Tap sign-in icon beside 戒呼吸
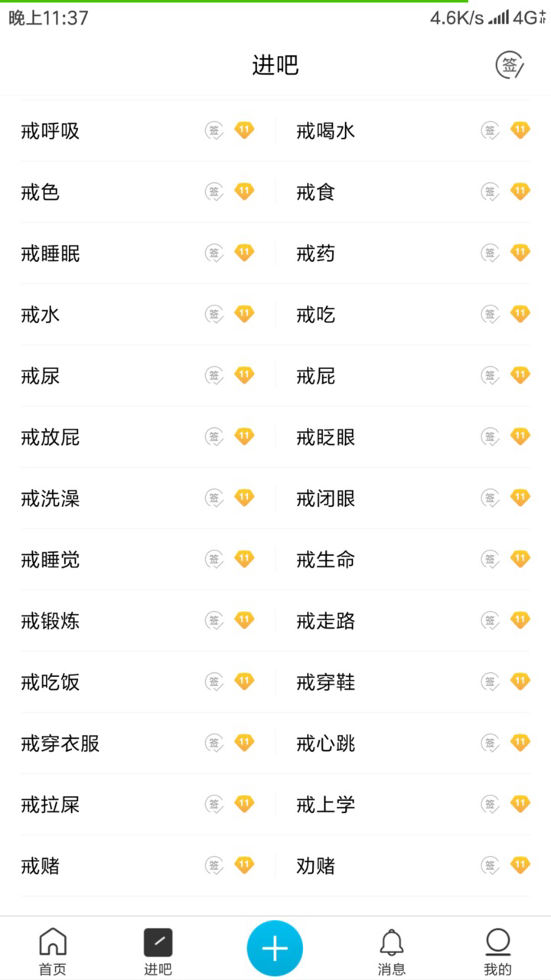This screenshot has width=551, height=980. (214, 131)
